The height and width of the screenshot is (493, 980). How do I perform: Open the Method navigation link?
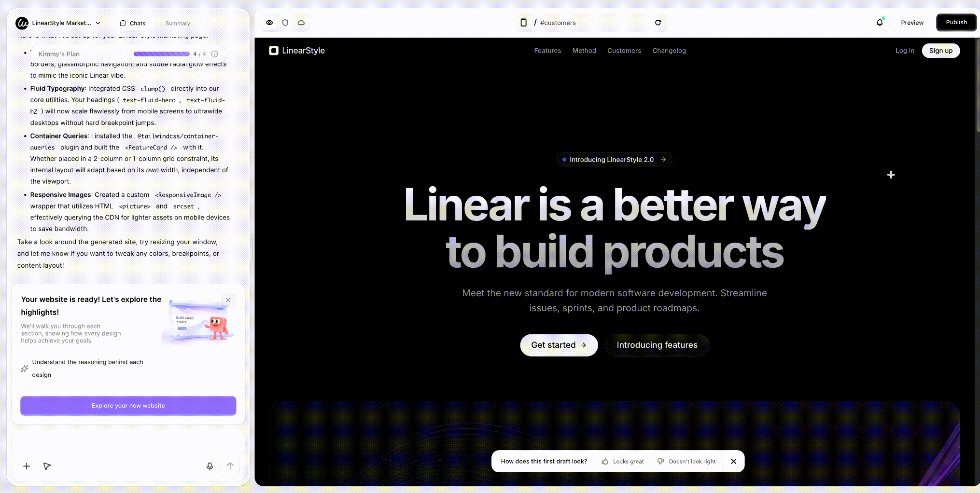point(584,51)
